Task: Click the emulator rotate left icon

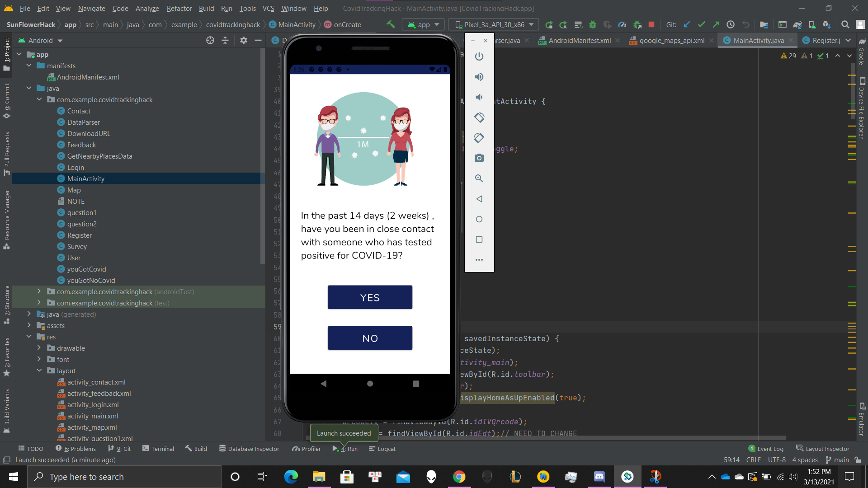Action: point(479,117)
